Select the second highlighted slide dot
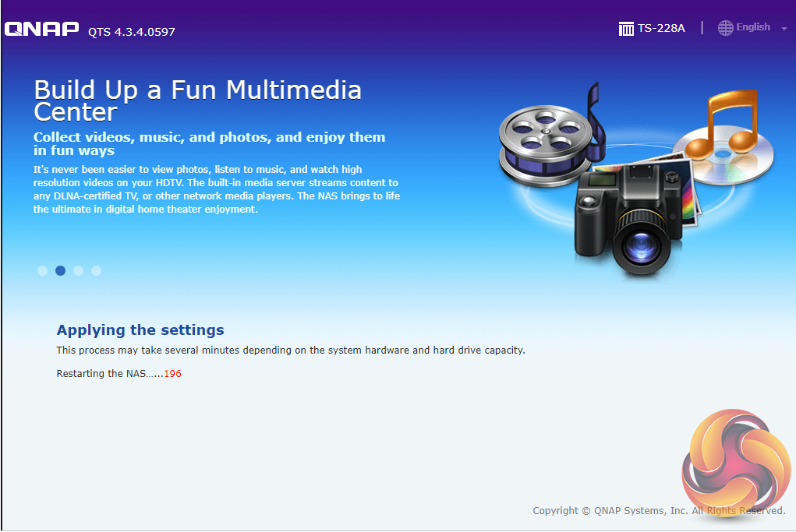Image resolution: width=796 pixels, height=532 pixels. point(60,271)
